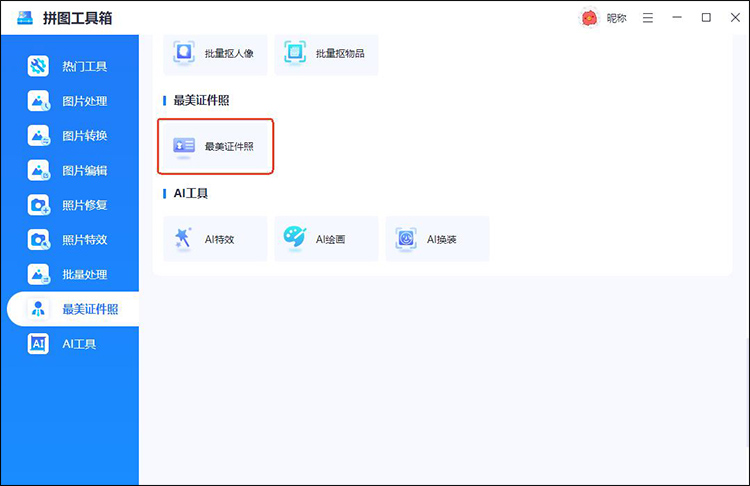
Task: Click the 批量抠物品 object cutout icon
Action: (295, 53)
